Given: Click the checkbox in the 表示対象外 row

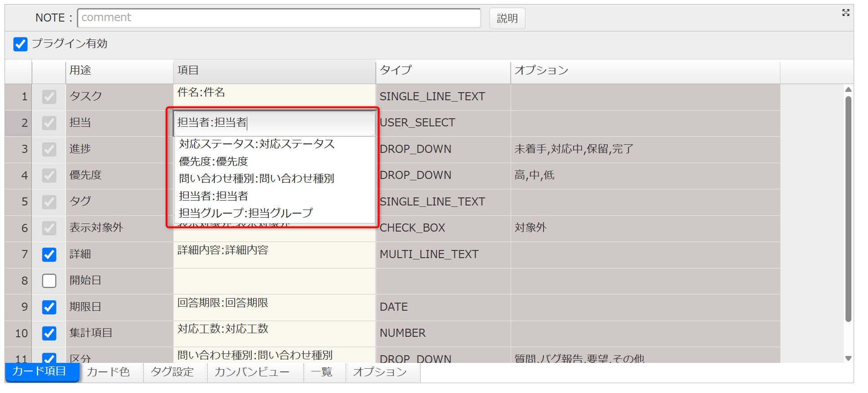Looking at the screenshot, I should (x=49, y=228).
